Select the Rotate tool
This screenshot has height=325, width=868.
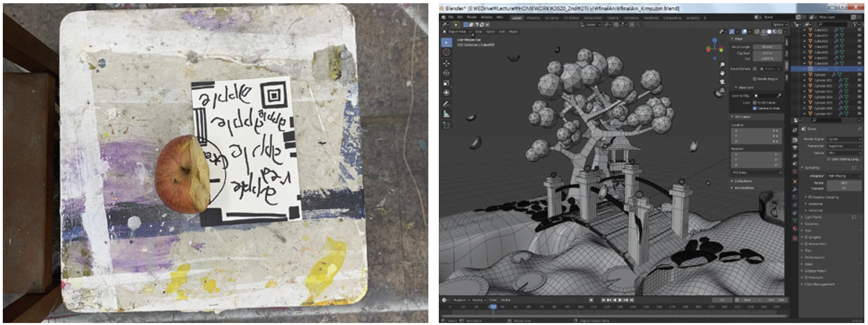[x=446, y=73]
